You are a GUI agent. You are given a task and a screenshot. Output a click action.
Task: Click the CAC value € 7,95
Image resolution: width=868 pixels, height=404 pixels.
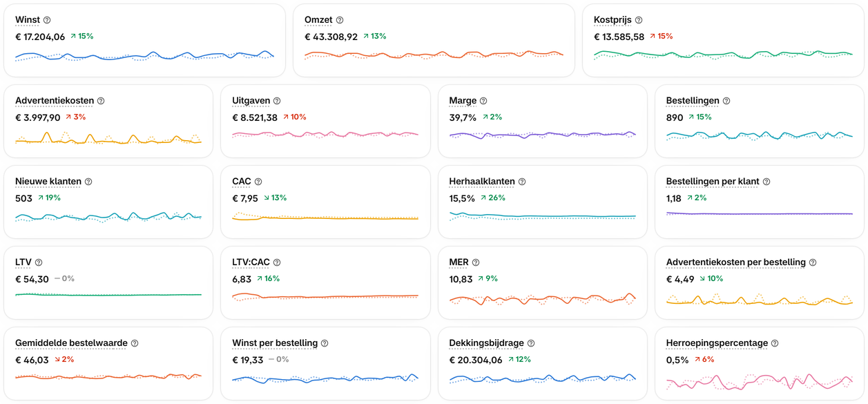coord(245,198)
